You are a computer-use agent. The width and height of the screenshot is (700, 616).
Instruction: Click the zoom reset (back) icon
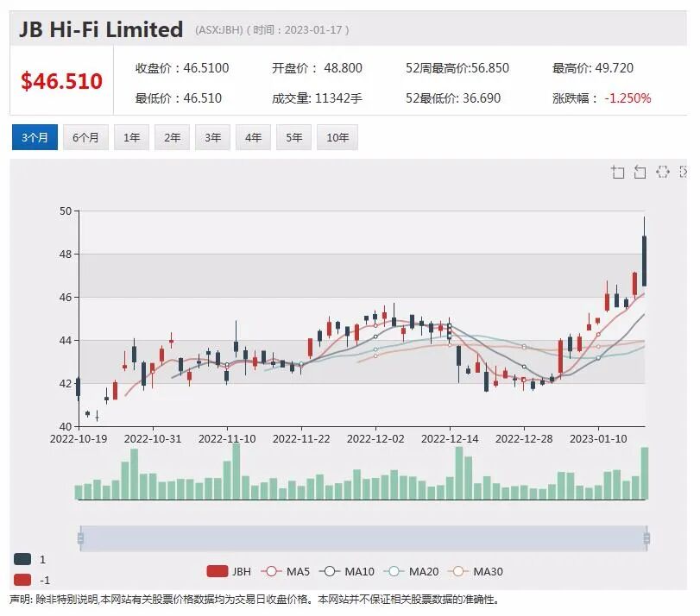click(x=640, y=172)
